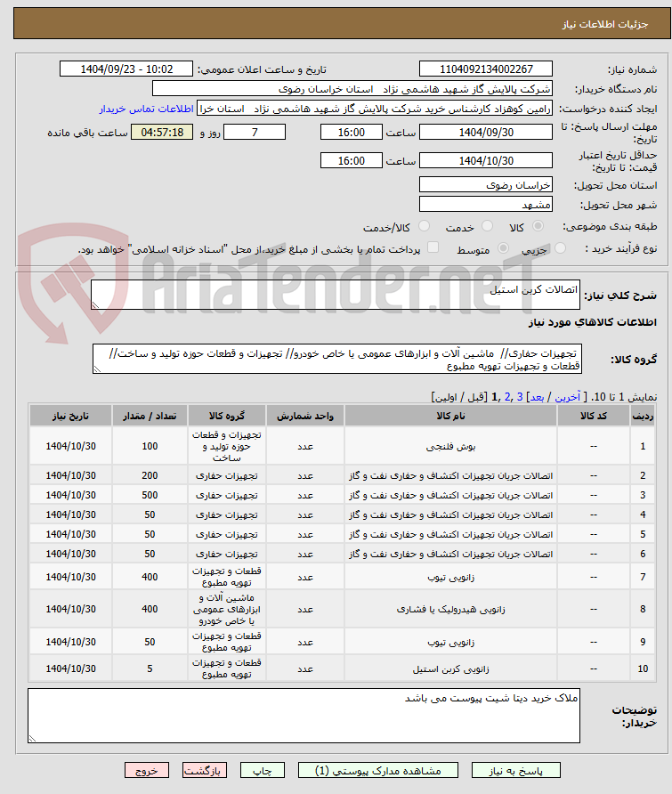This screenshot has height=794, width=672.
Task: Click quantity 5 in row 10
Action: 150,668
